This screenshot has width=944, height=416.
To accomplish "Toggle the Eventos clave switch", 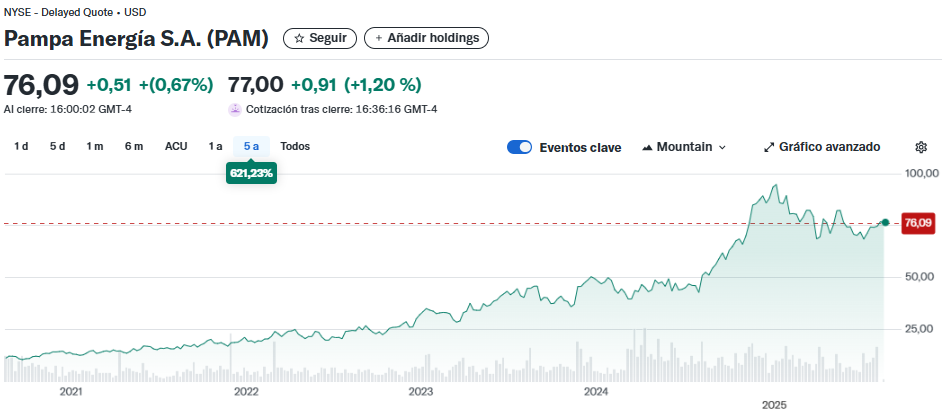I will pyautogui.click(x=520, y=147).
